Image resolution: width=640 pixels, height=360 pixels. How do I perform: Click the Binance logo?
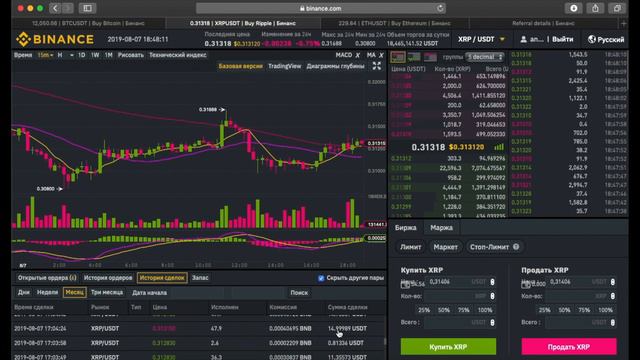click(55, 39)
